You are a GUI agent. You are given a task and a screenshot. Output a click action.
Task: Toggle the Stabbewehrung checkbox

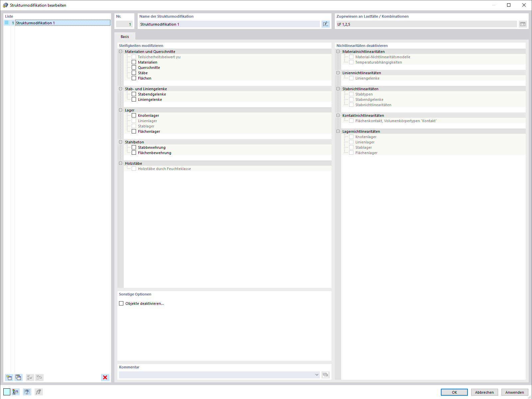tap(134, 147)
